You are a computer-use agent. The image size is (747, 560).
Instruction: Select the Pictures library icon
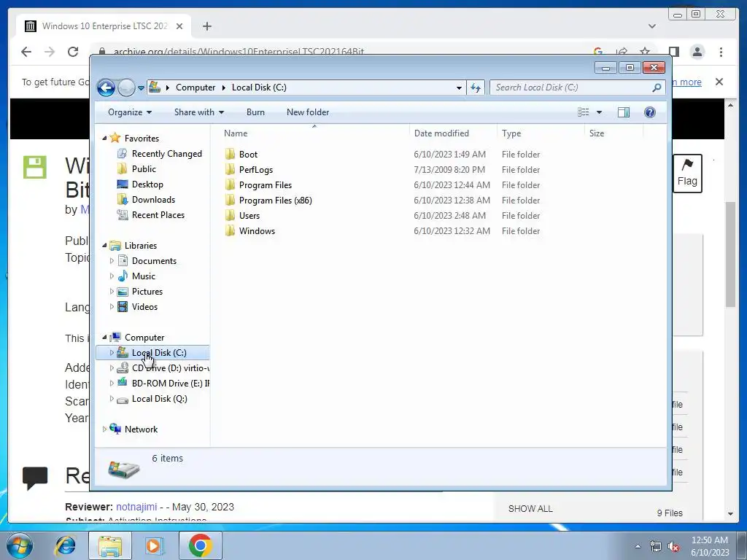click(x=123, y=292)
